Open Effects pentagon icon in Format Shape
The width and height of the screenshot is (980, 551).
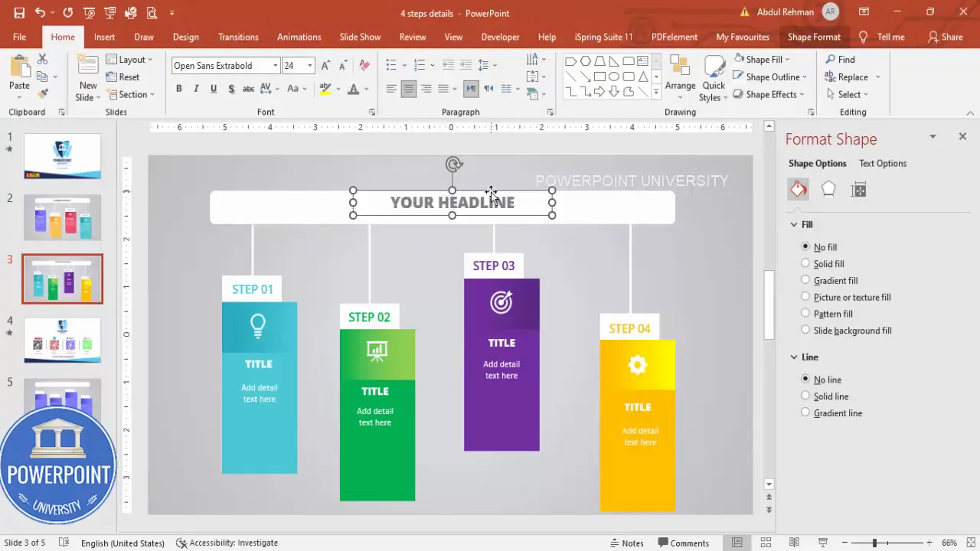(x=828, y=190)
